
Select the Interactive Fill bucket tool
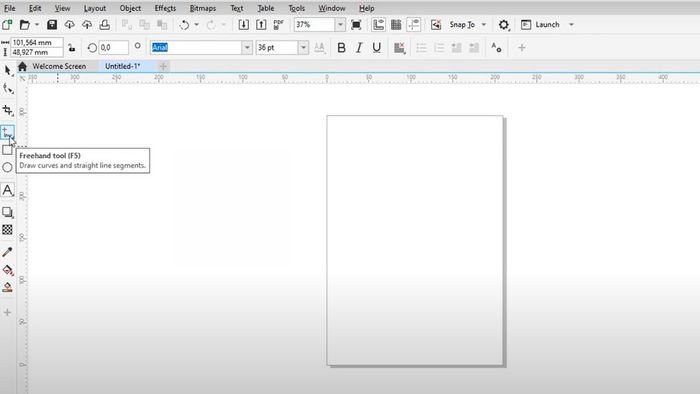coord(8,270)
